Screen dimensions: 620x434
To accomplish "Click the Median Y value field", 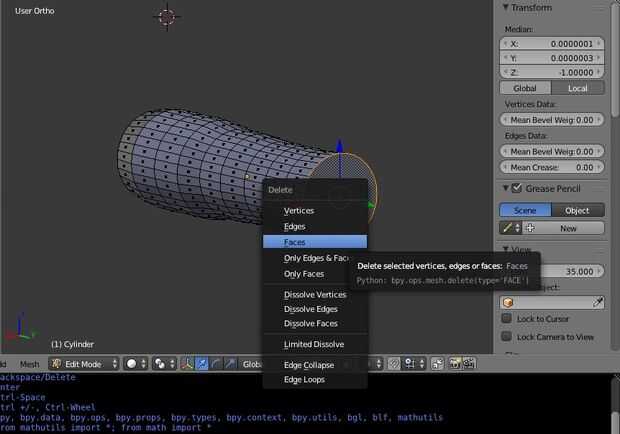I will [552, 58].
